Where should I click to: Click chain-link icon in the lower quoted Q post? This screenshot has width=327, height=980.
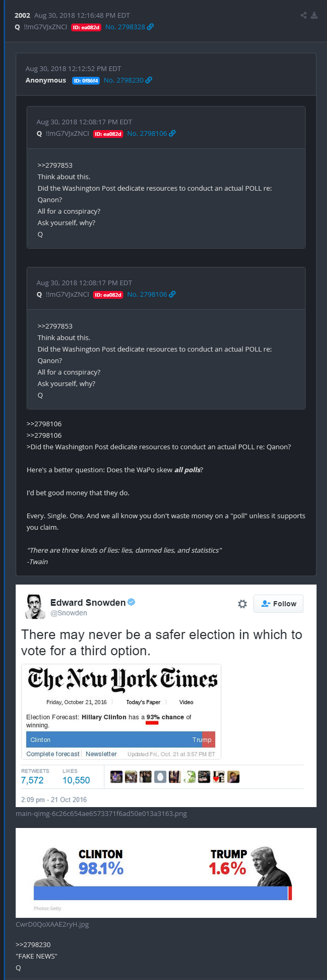172,294
